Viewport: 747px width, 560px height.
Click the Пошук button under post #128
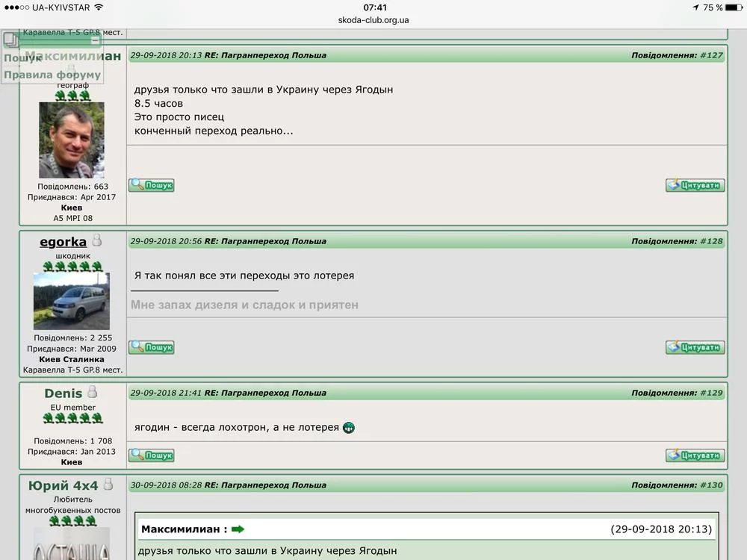pyautogui.click(x=152, y=347)
